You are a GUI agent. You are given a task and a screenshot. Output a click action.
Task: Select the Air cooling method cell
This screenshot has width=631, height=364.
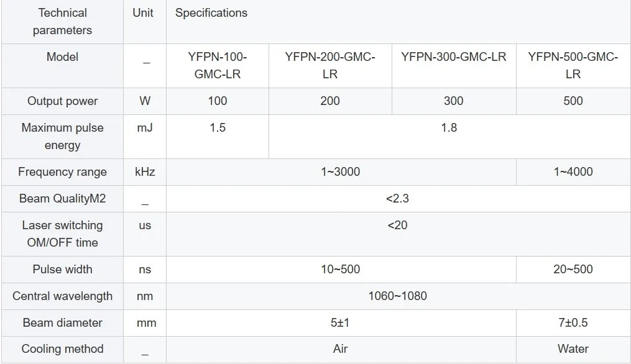pyautogui.click(x=341, y=349)
